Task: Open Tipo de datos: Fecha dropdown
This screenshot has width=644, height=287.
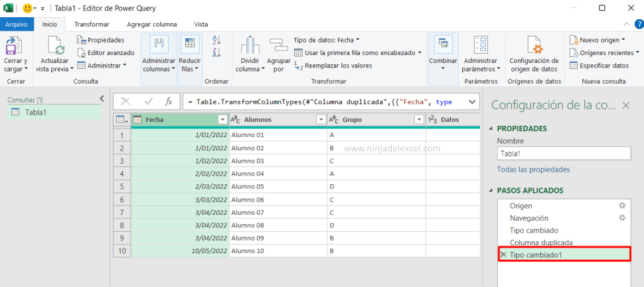Action: 327,40
